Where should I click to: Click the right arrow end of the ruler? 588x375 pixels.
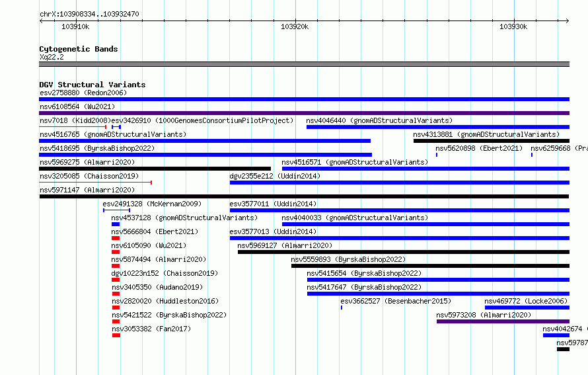(568, 21)
